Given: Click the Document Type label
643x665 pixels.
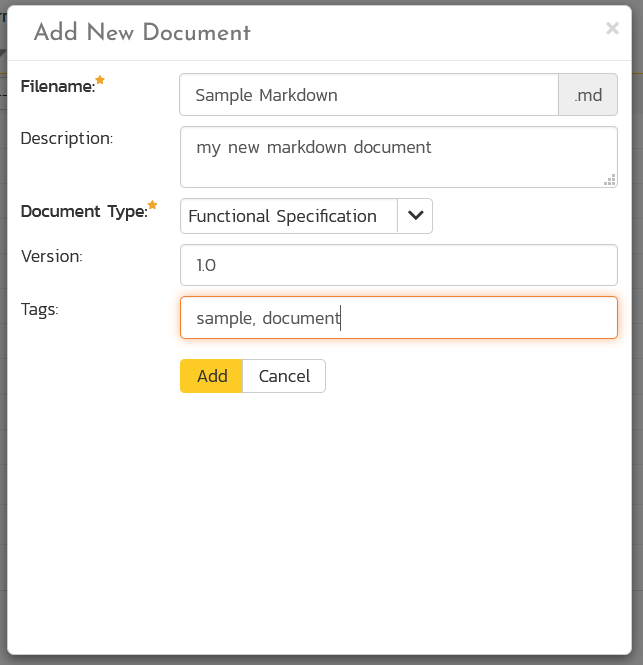Looking at the screenshot, I should tap(83, 211).
